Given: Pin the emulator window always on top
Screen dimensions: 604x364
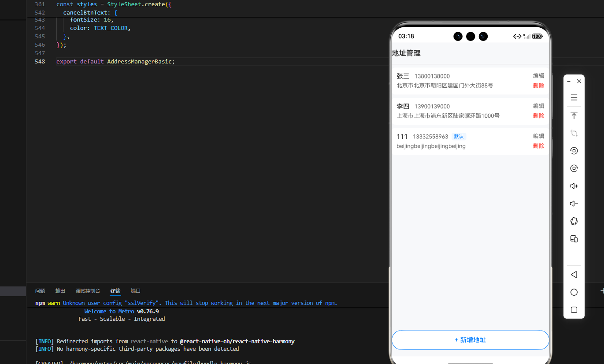Looking at the screenshot, I should point(574,115).
